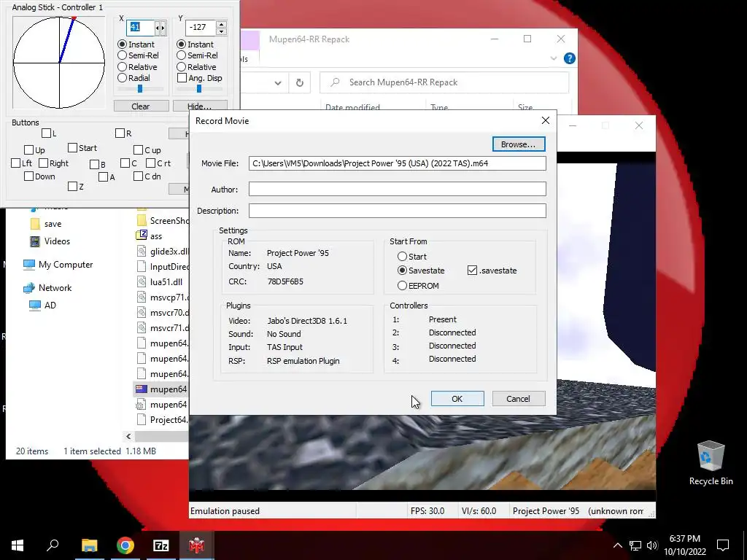The height and width of the screenshot is (560, 747).
Task: Open volume control tray icon
Action: (652, 545)
